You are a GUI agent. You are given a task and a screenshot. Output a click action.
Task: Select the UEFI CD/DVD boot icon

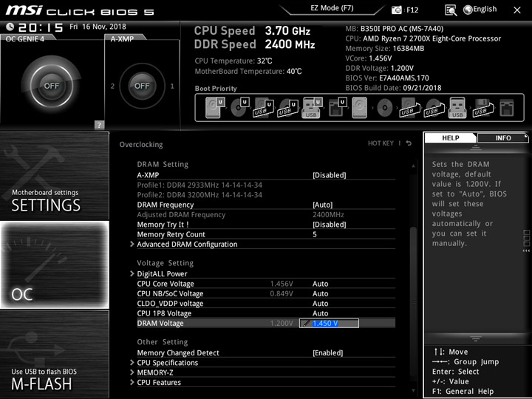click(x=240, y=107)
